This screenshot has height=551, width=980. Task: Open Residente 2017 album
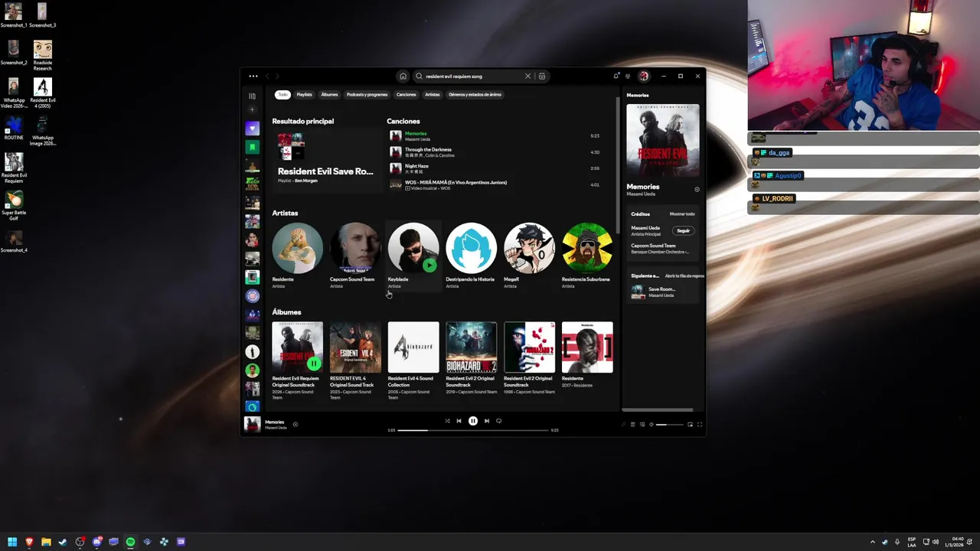click(587, 356)
